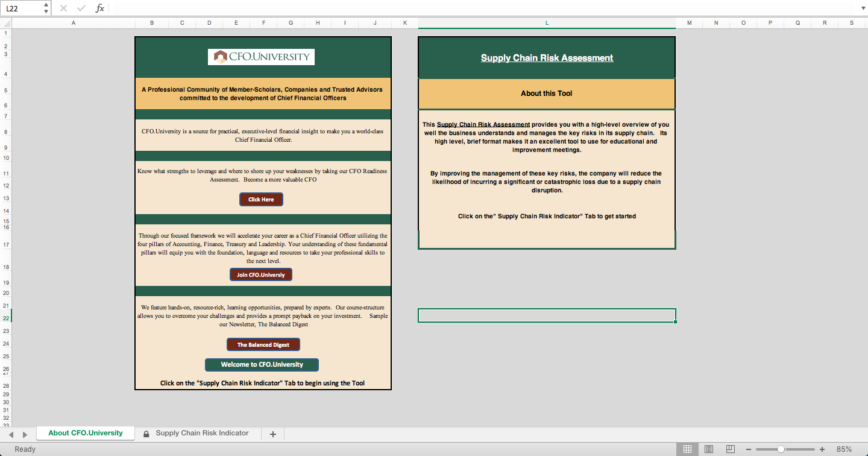
Task: Click the 'A Professional Community of Member-Scholars' banner
Action: [262, 93]
